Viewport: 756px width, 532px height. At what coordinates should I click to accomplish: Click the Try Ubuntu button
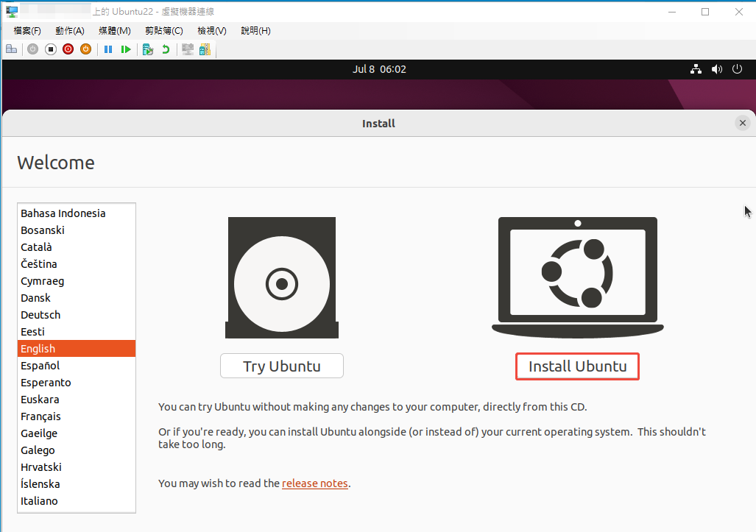pyautogui.click(x=282, y=366)
